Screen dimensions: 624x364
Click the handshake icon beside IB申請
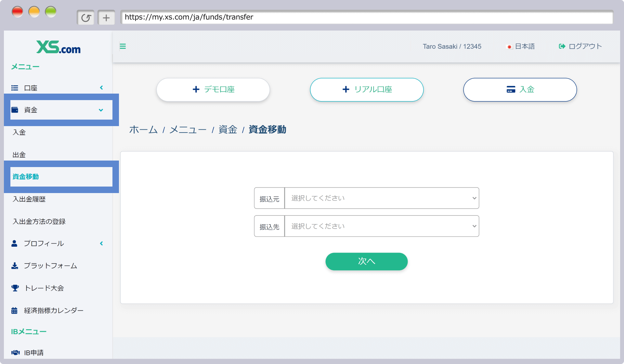pos(15,353)
